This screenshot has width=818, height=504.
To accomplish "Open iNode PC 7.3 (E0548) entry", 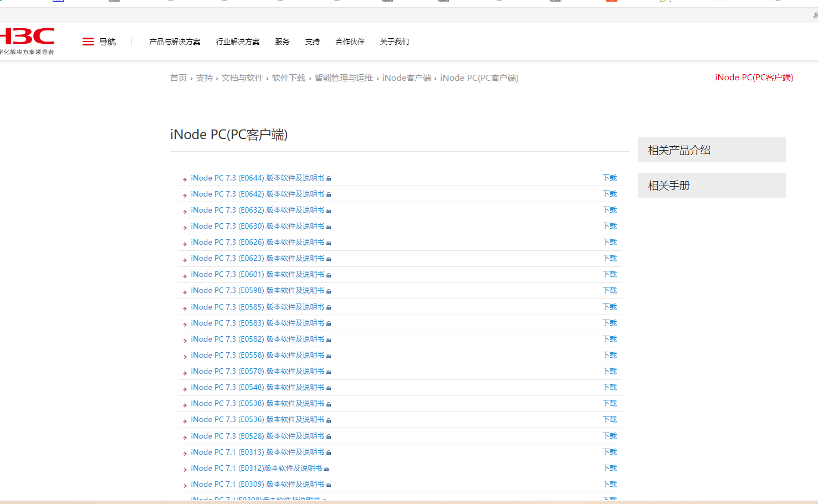I will coord(258,387).
